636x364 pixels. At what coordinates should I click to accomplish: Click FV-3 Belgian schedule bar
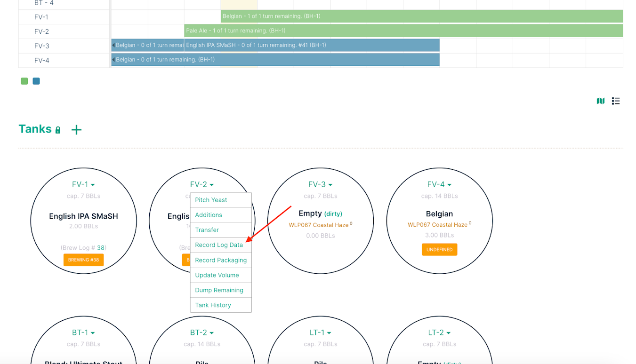click(147, 46)
